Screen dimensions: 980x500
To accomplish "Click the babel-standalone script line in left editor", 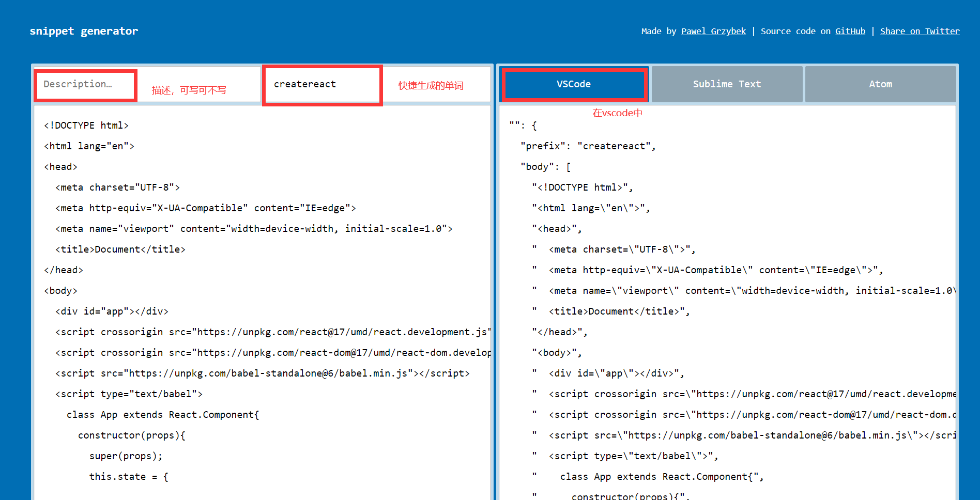I will [x=263, y=373].
